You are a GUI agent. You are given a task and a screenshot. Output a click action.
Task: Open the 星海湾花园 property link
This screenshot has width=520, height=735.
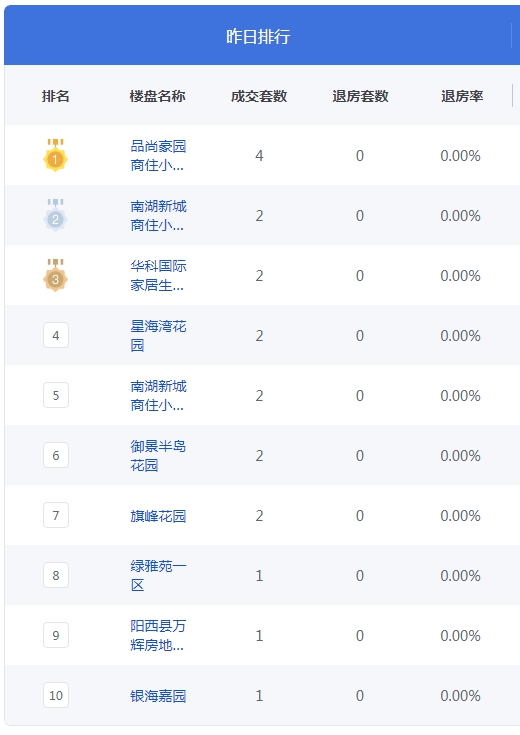coord(158,336)
